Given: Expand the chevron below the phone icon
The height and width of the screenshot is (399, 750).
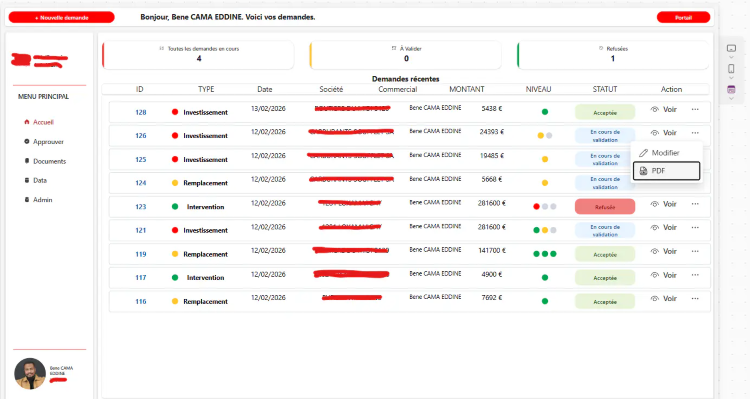Looking at the screenshot, I should (731, 78).
